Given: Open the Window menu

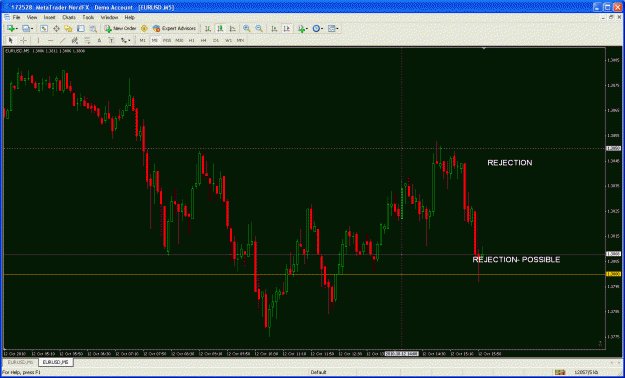Looking at the screenshot, I should [x=109, y=18].
